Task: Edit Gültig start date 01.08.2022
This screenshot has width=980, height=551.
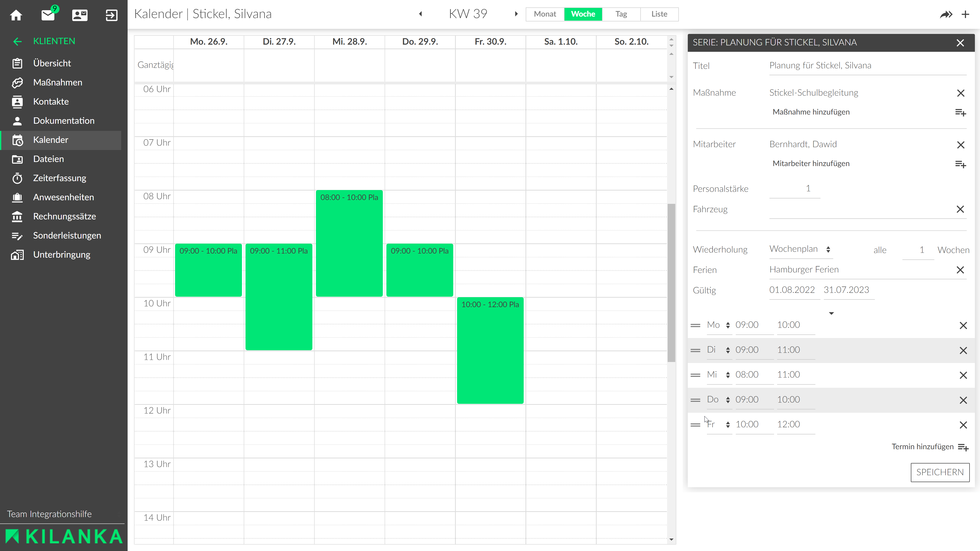Action: [794, 290]
